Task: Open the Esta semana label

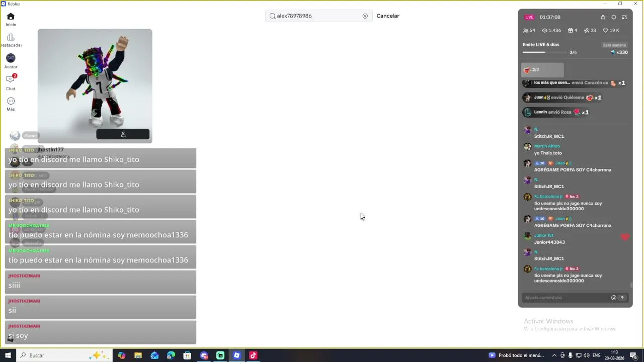Action: pyautogui.click(x=615, y=45)
